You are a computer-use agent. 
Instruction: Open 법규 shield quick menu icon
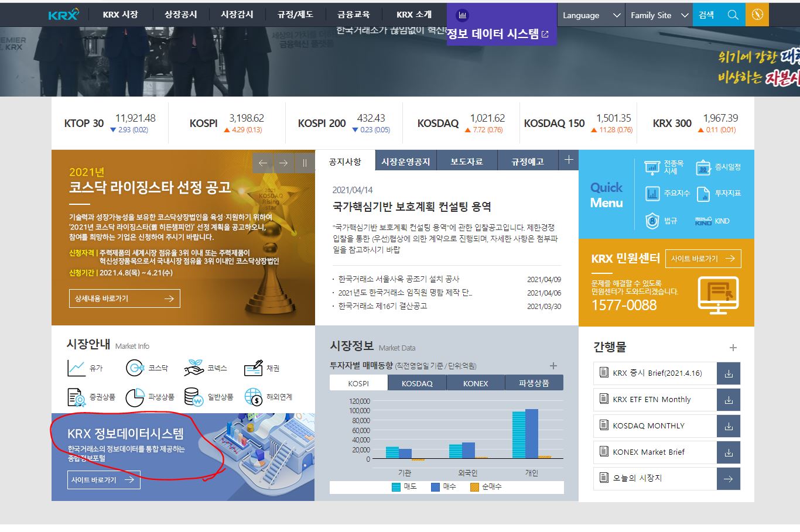click(x=652, y=221)
